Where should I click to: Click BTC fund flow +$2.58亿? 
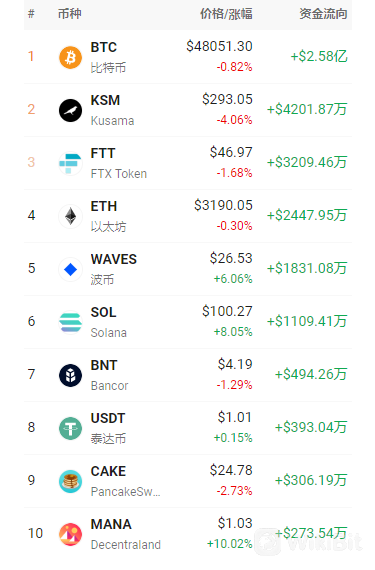[x=319, y=56]
